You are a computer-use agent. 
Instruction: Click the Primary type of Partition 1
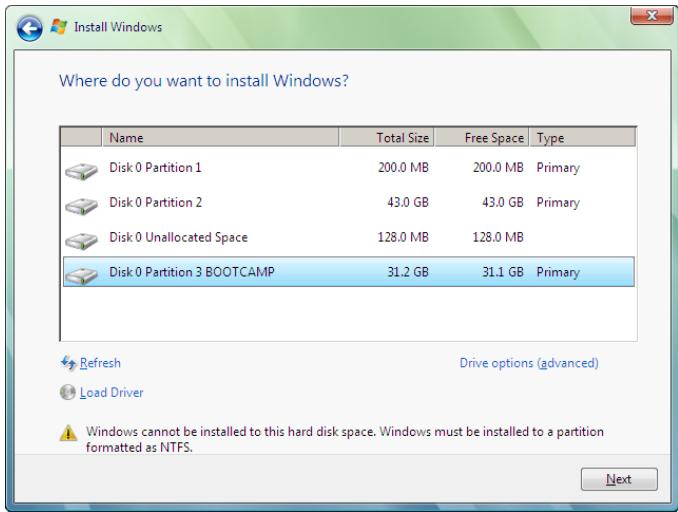coord(558,168)
